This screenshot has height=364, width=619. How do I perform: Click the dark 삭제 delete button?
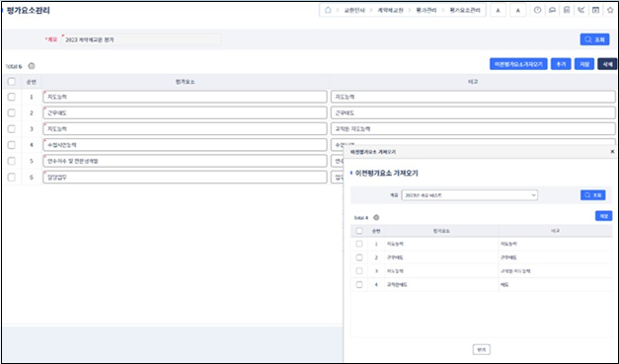(x=607, y=64)
